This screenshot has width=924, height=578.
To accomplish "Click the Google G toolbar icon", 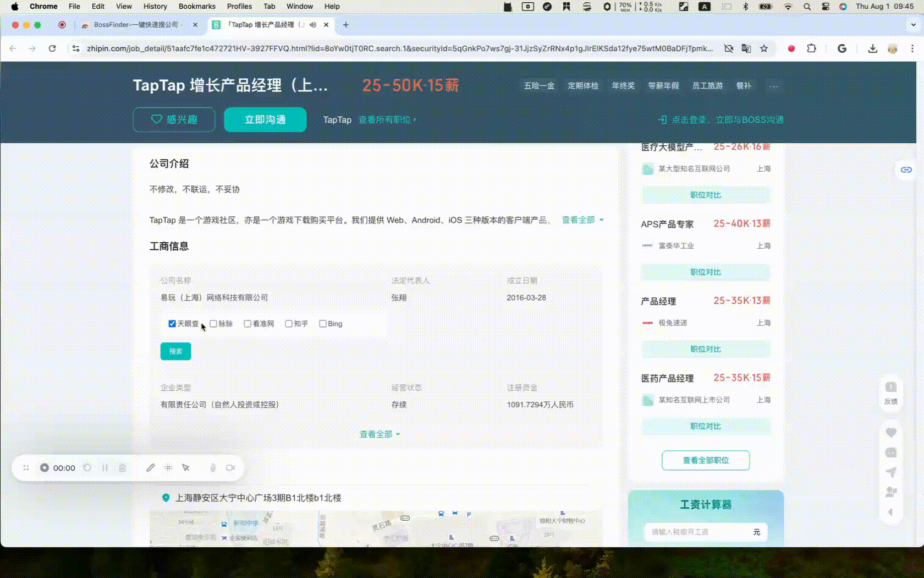I will click(842, 48).
